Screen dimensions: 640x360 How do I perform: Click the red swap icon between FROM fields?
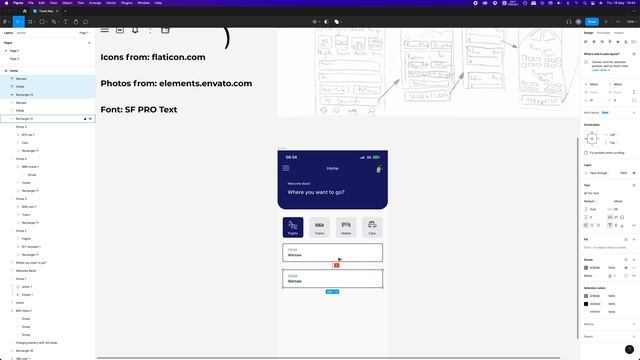(x=336, y=265)
